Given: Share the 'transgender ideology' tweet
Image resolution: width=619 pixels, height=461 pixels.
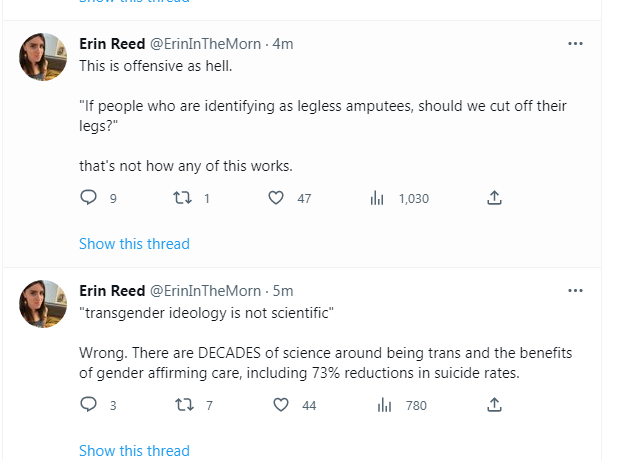Looking at the screenshot, I should click(x=493, y=405).
